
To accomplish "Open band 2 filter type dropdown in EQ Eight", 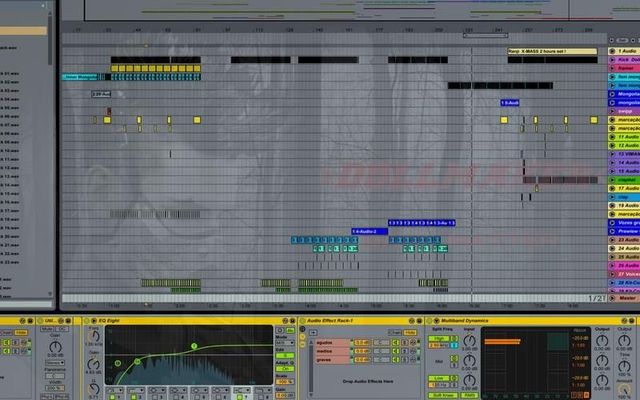I will point(135,391).
